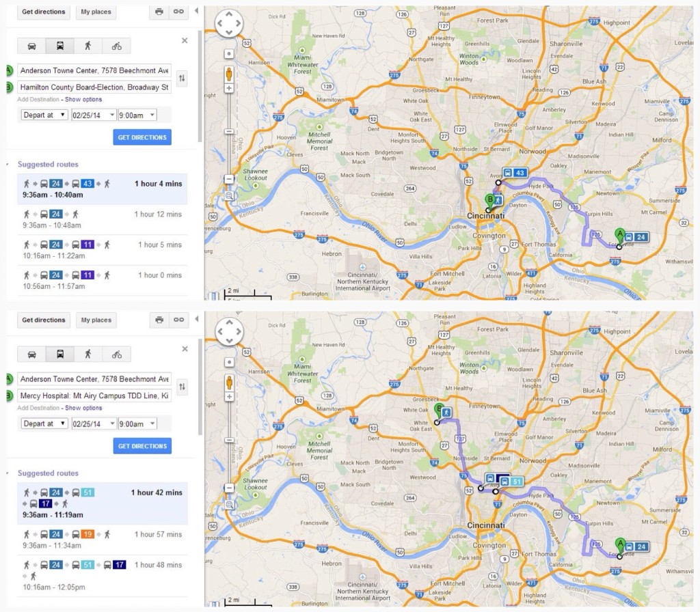
Task: Open date 02/25/14 dropdown in top panel
Action: coord(94,115)
